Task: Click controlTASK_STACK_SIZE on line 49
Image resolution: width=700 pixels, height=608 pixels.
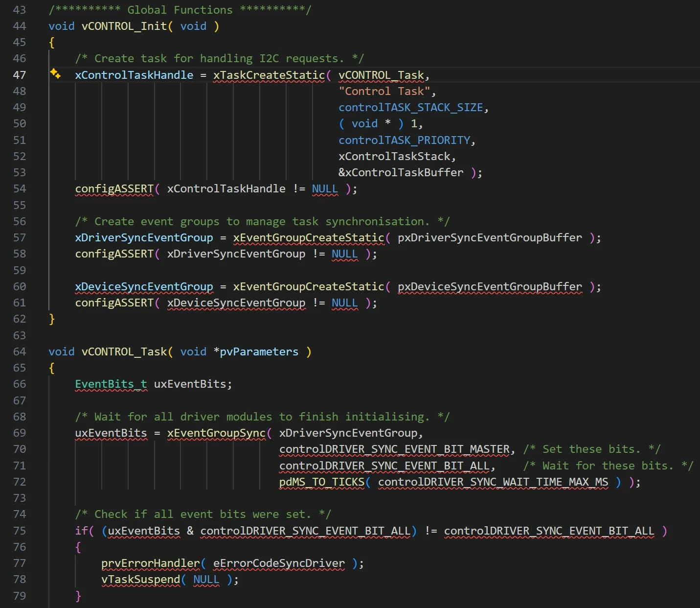Action: [411, 107]
